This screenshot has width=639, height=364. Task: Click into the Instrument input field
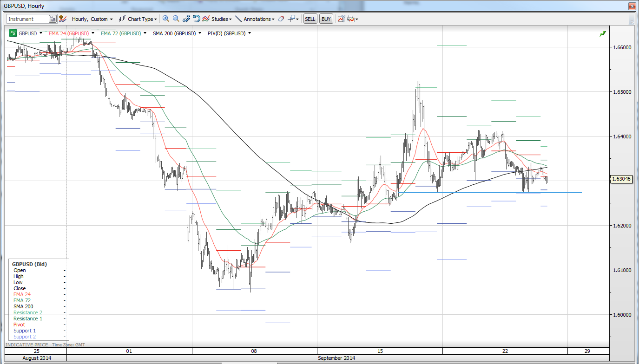point(27,19)
